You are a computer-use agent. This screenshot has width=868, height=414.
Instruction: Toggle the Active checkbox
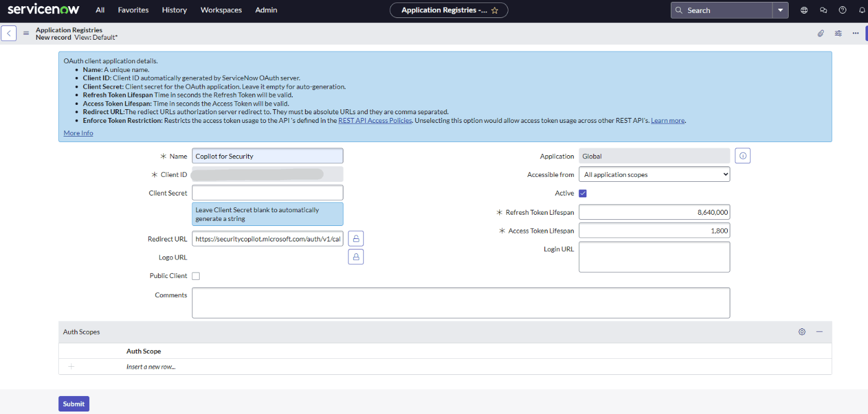[x=583, y=193]
